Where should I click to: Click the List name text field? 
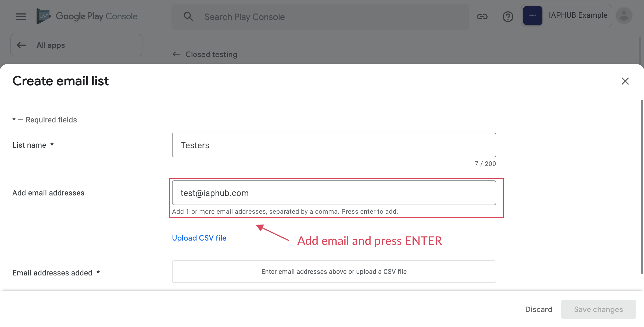point(334,145)
